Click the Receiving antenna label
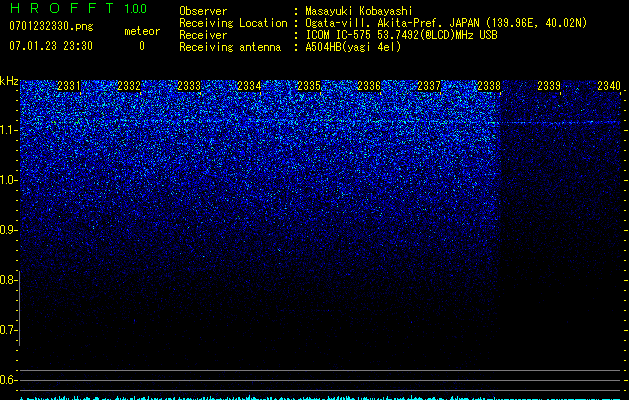The height and width of the screenshot is (400, 629). click(230, 47)
